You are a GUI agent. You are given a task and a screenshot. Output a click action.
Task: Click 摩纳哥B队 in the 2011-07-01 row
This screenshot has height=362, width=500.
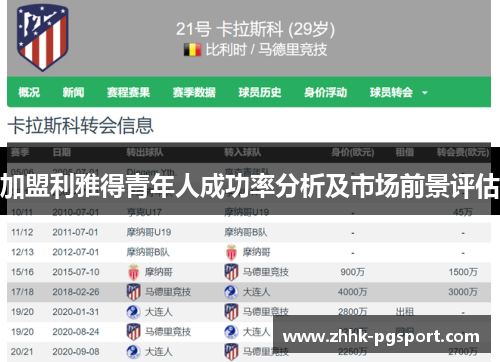pyautogui.click(x=246, y=232)
